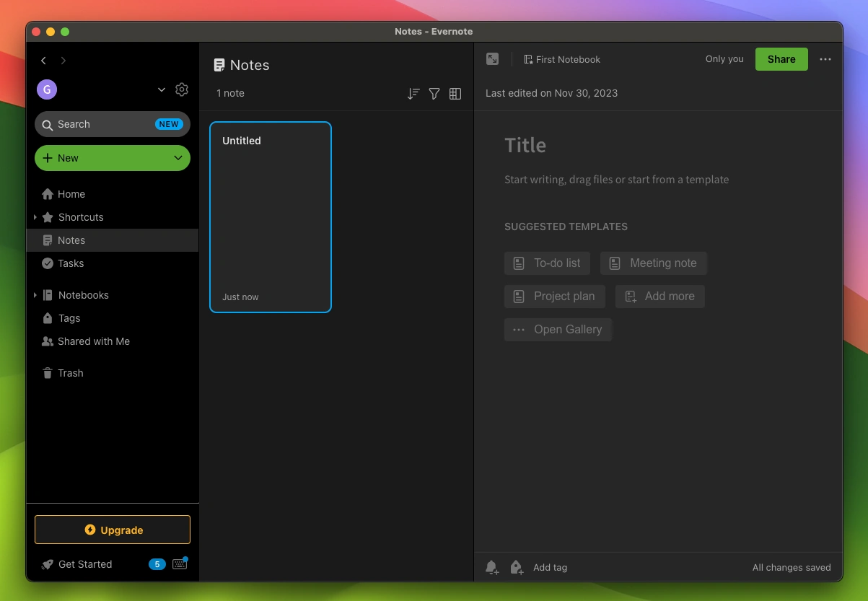Open the Trash in the sidebar
This screenshot has width=868, height=601.
tap(70, 373)
